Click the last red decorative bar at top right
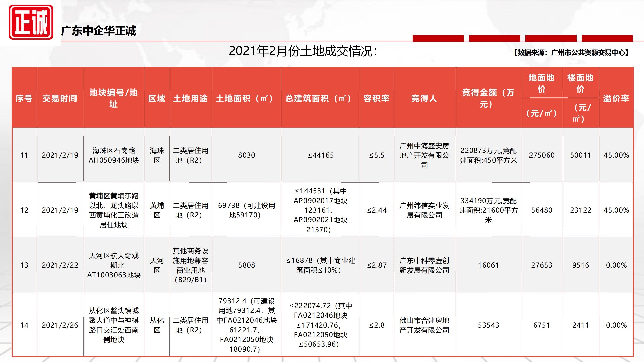644x362 pixels. [607, 38]
